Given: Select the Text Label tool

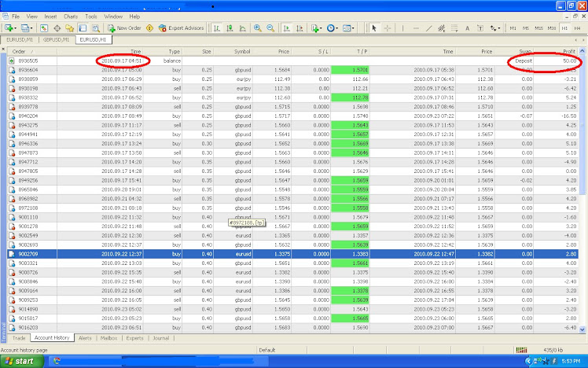Looking at the screenshot, I should (480, 28).
